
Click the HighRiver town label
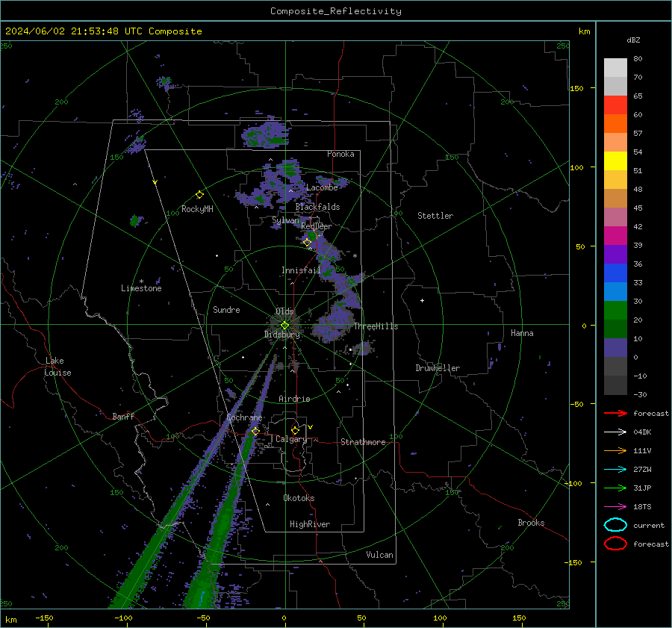pyautogui.click(x=309, y=524)
